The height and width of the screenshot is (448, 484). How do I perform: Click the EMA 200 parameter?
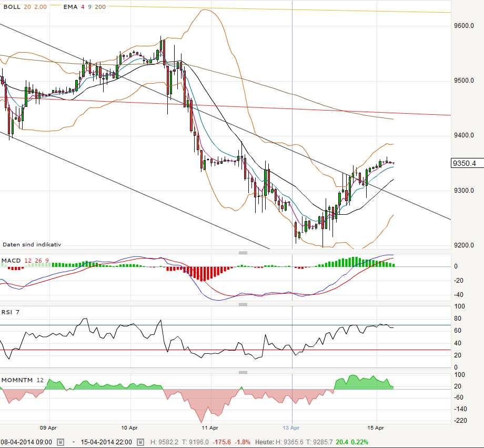coord(100,7)
